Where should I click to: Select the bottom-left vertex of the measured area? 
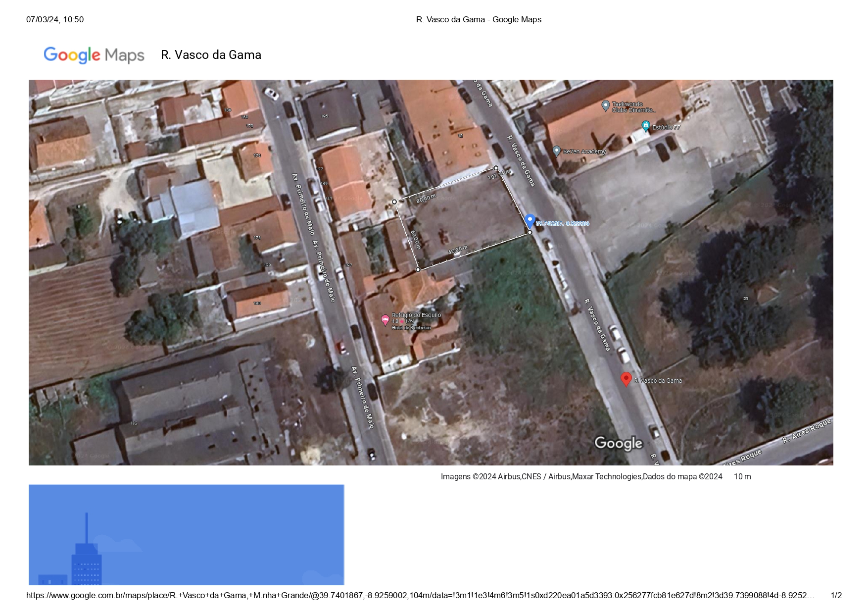point(418,270)
